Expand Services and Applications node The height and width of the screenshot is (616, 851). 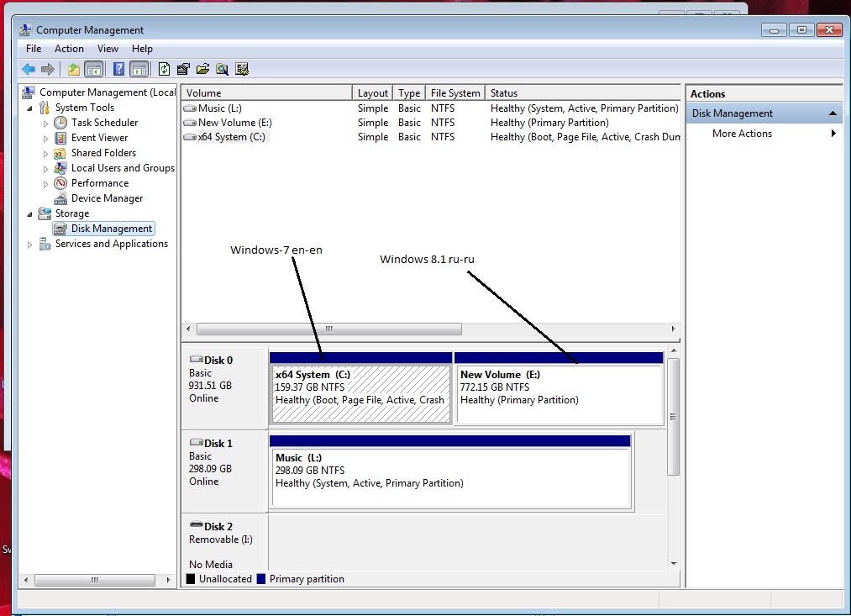pos(31,245)
